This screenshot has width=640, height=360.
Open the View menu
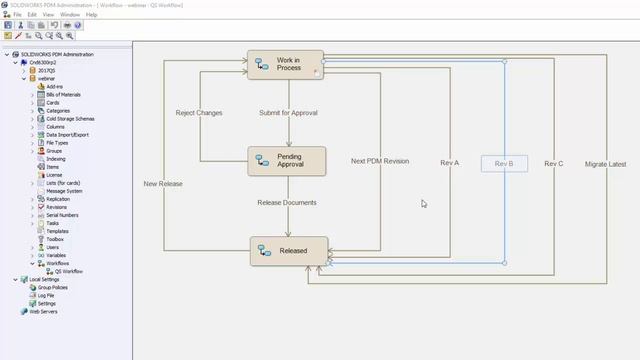(x=48, y=15)
